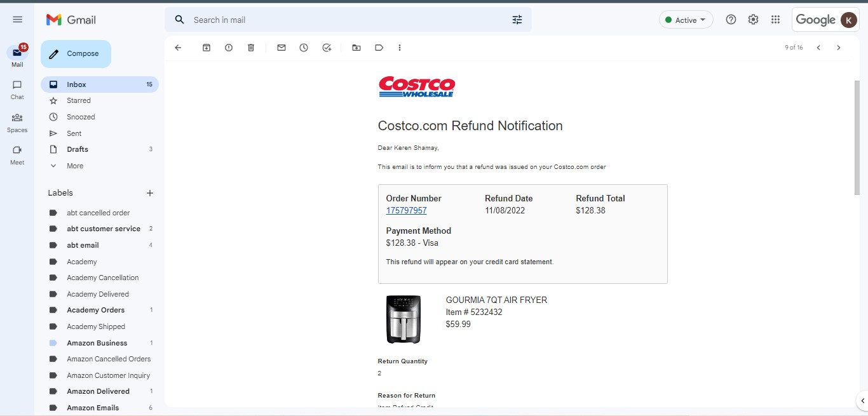The width and height of the screenshot is (868, 416).
Task: Go back to inbox arrow
Action: pos(178,48)
